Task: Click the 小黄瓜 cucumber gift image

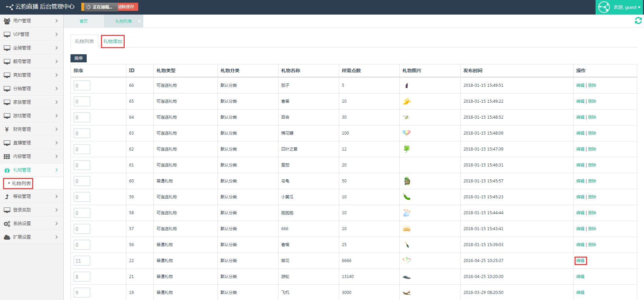Action: tap(407, 197)
